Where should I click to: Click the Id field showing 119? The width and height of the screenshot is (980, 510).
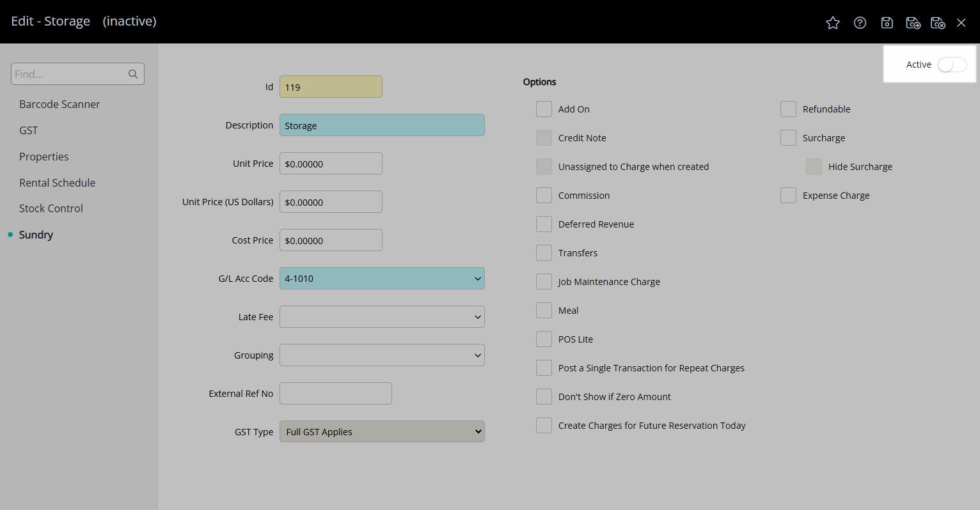click(331, 87)
